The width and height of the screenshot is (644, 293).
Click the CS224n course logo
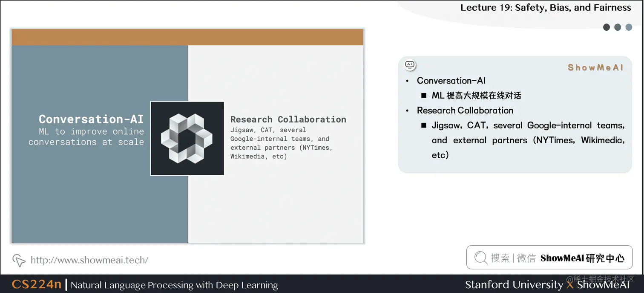point(36,284)
